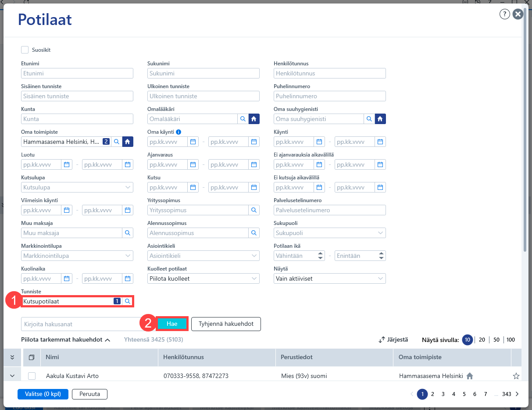Open the Kuolleet potilaat dropdown

[204, 278]
